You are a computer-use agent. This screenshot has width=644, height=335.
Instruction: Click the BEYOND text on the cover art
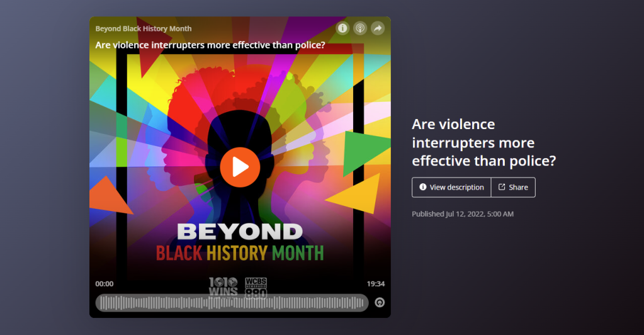click(x=240, y=231)
